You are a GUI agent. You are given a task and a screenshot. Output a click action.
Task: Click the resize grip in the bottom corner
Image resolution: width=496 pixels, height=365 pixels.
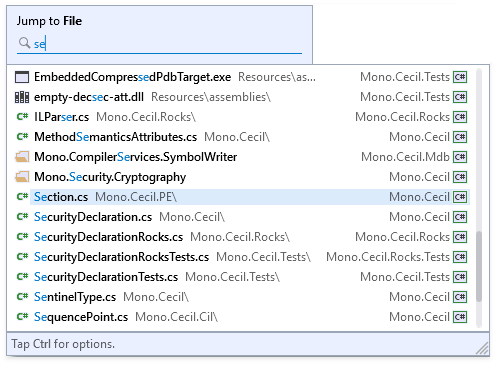(482, 348)
